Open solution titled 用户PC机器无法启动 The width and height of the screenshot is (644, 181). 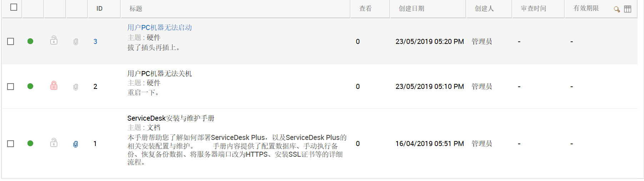click(x=160, y=27)
